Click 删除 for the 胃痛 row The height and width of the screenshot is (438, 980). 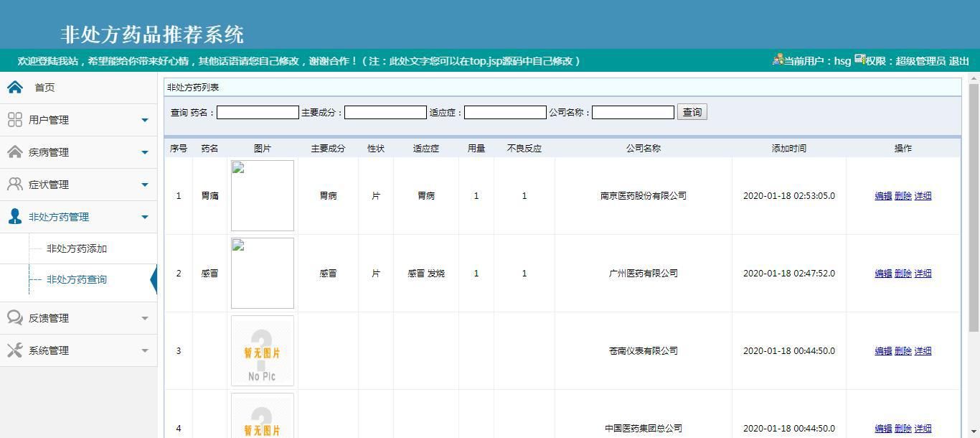(x=903, y=196)
